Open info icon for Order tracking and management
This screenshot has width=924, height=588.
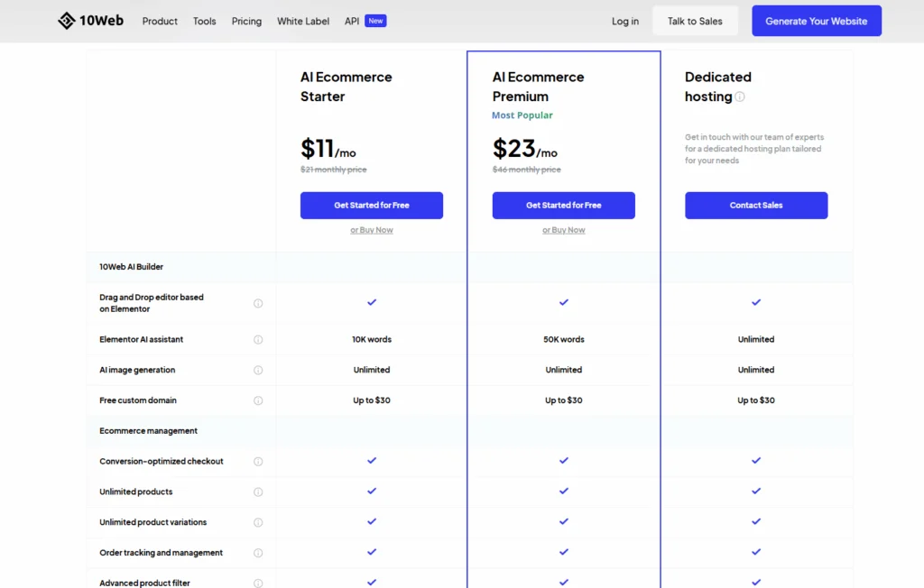pyautogui.click(x=258, y=553)
